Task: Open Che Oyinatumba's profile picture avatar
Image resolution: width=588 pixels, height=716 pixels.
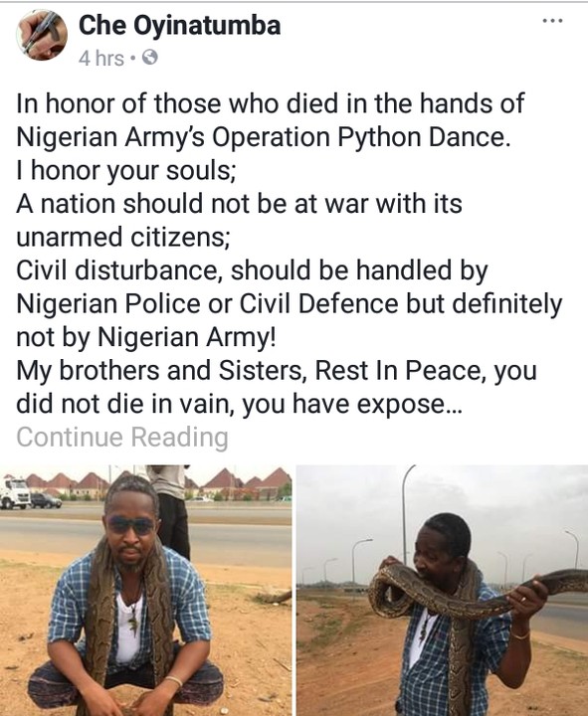Action: coord(42,35)
